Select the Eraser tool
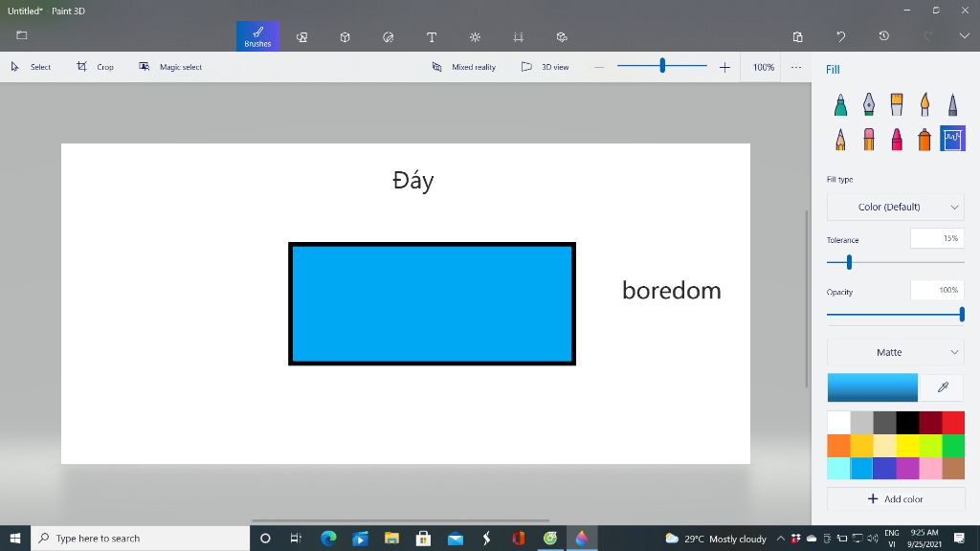 pos(869,139)
